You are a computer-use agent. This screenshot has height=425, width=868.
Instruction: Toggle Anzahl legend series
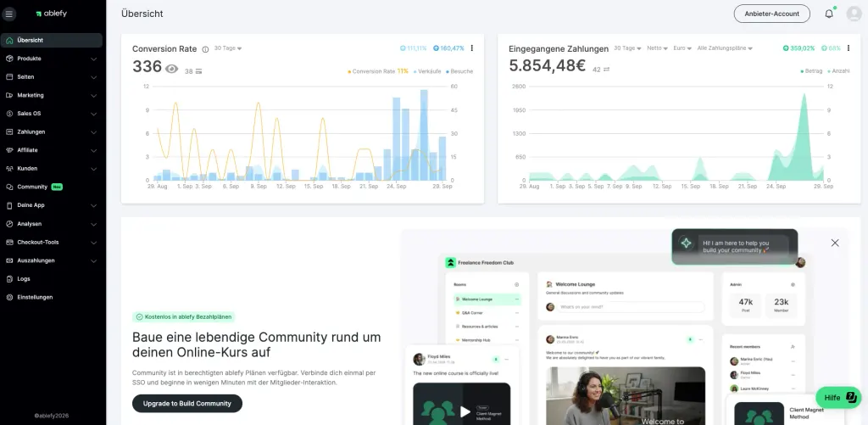(x=838, y=71)
